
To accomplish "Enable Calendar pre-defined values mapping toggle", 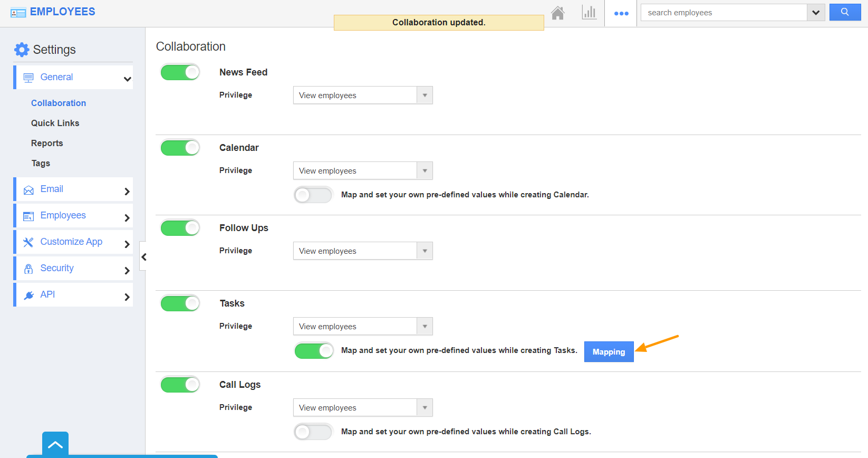I will (313, 195).
